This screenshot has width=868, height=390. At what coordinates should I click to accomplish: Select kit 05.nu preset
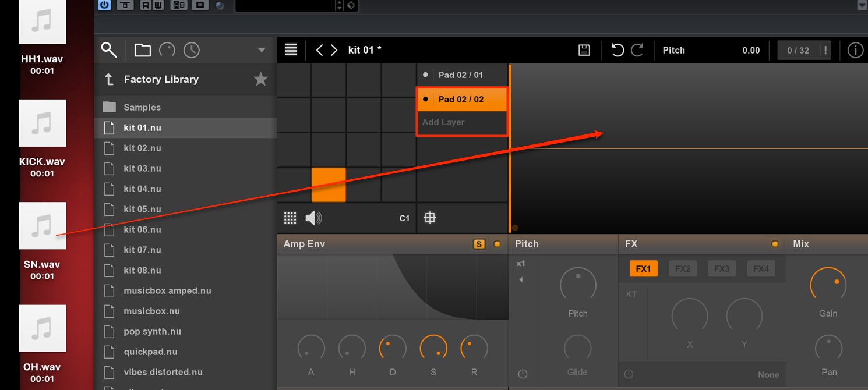point(185,209)
